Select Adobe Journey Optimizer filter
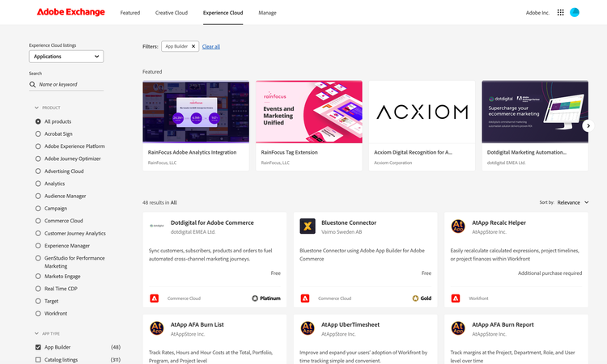The height and width of the screenshot is (364, 607). point(38,159)
